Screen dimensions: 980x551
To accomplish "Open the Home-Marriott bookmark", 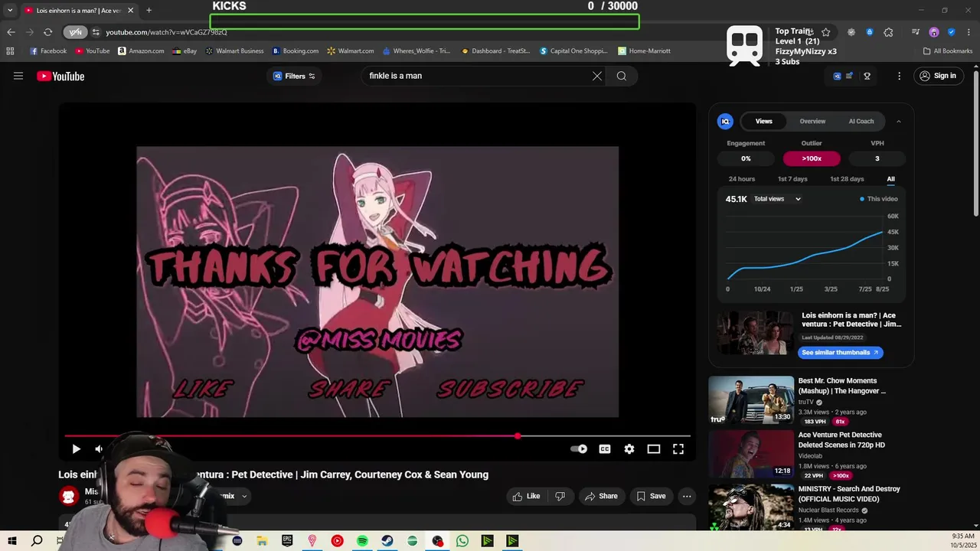I will (644, 51).
